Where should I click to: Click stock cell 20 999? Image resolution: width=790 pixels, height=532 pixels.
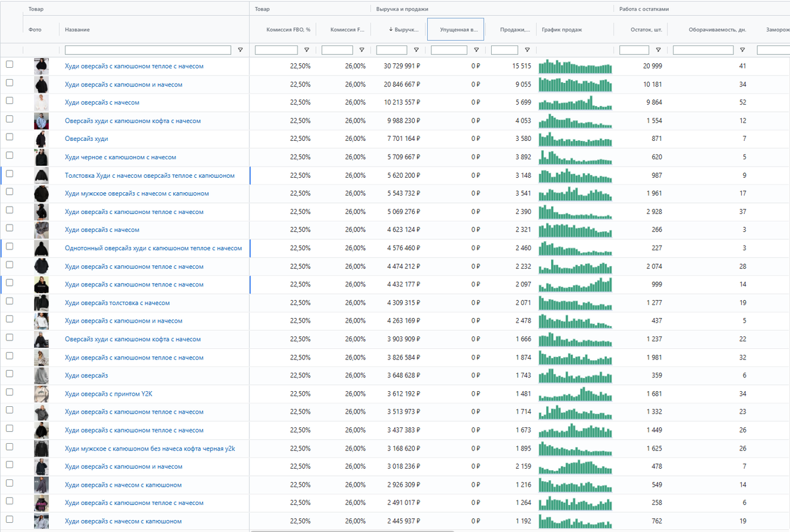tap(652, 66)
